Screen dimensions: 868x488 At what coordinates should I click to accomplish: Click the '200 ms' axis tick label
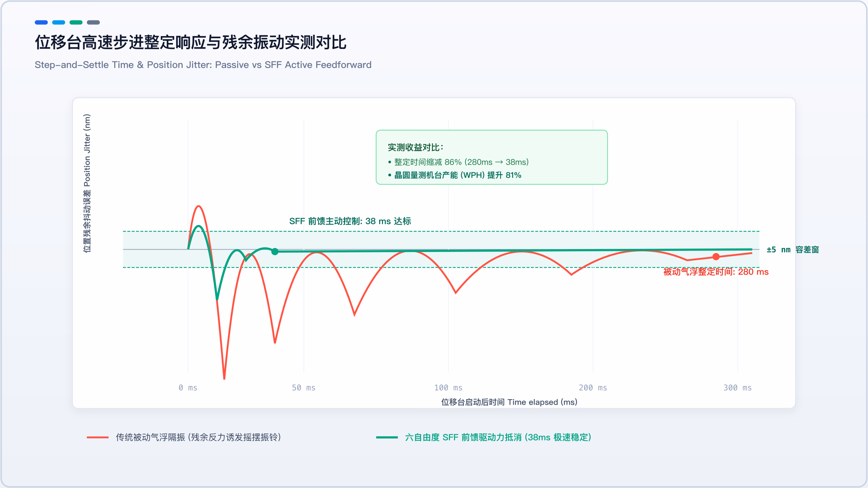pos(593,388)
